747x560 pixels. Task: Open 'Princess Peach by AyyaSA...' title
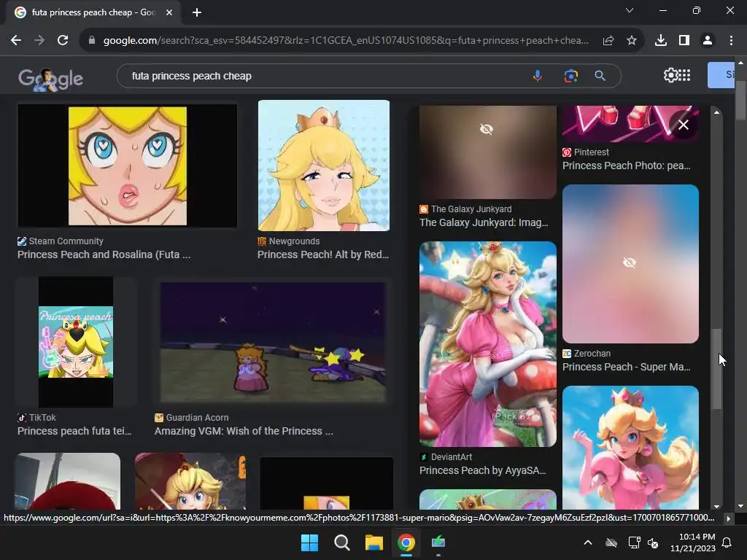[x=483, y=470]
